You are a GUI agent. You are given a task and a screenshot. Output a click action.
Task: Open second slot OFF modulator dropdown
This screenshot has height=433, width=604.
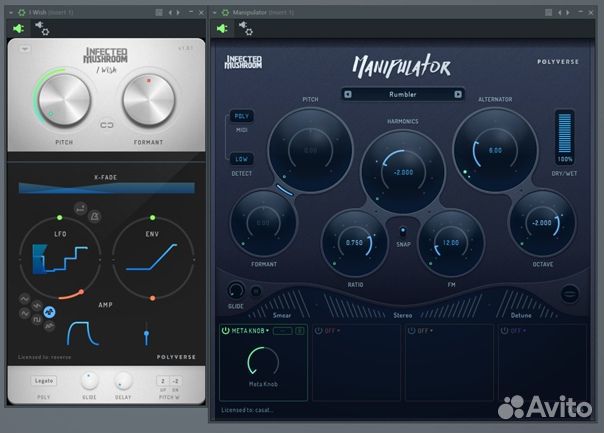[332, 331]
